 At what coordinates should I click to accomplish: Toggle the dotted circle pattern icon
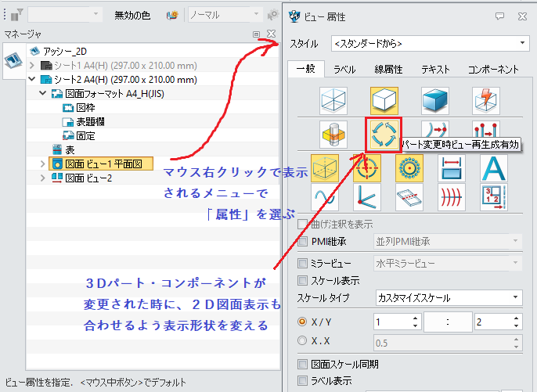coord(409,168)
